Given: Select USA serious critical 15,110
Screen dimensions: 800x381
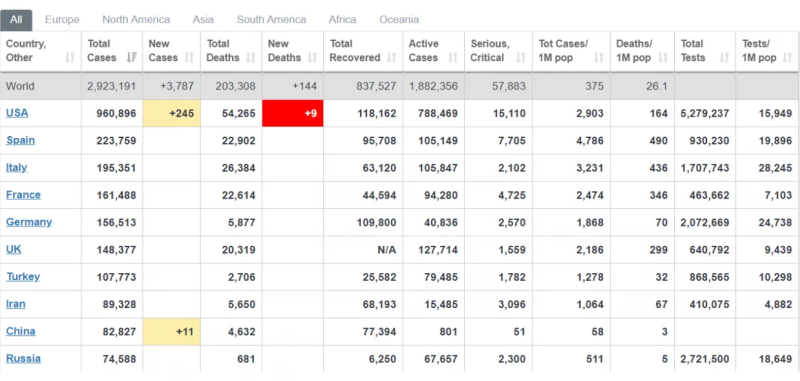Looking at the screenshot, I should [509, 113].
